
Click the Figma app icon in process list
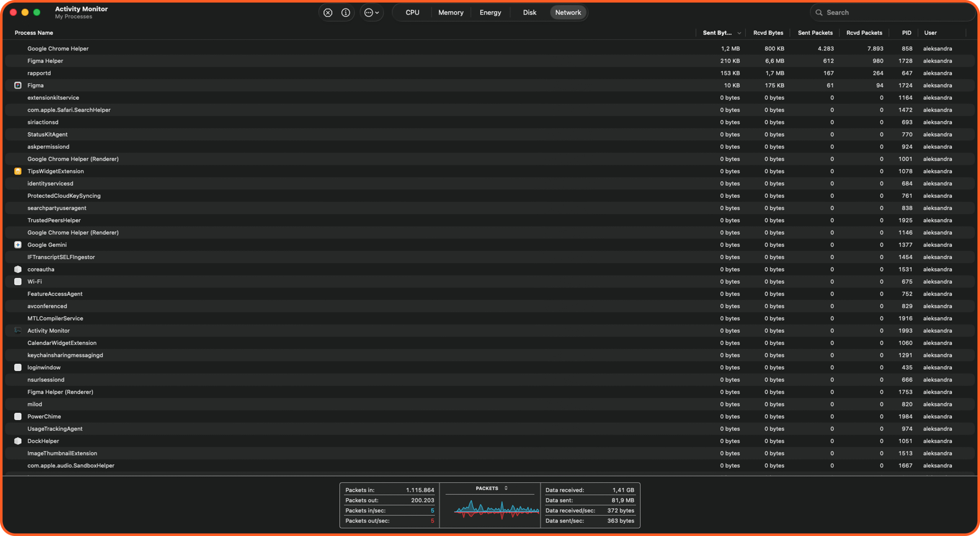pyautogui.click(x=18, y=85)
